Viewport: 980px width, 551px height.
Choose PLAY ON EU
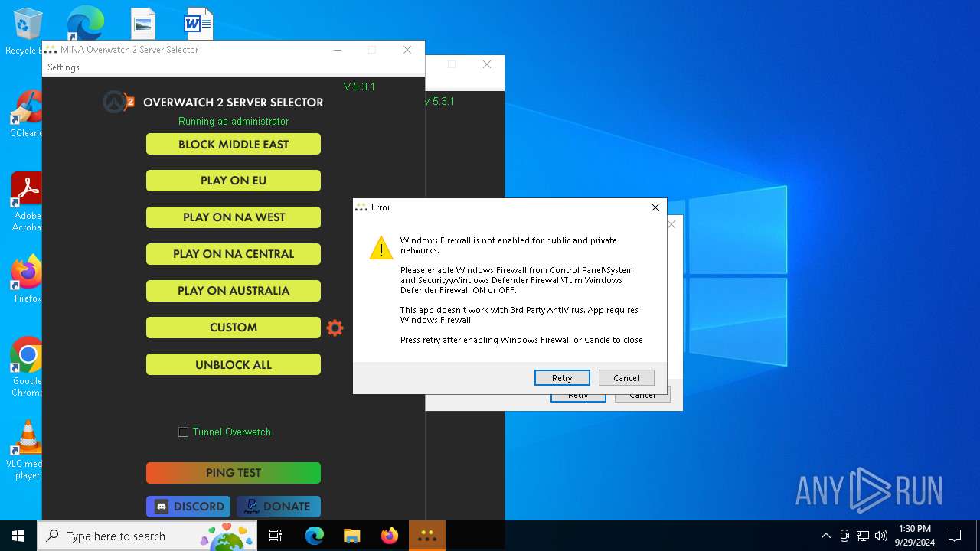pyautogui.click(x=234, y=181)
